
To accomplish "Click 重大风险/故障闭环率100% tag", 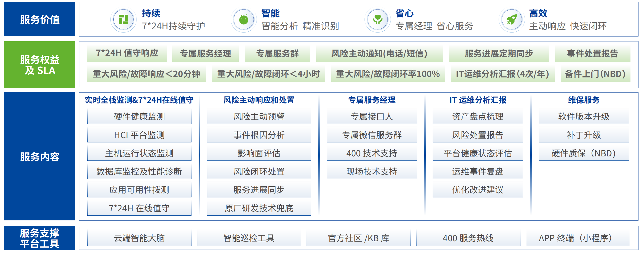I will (x=388, y=74).
